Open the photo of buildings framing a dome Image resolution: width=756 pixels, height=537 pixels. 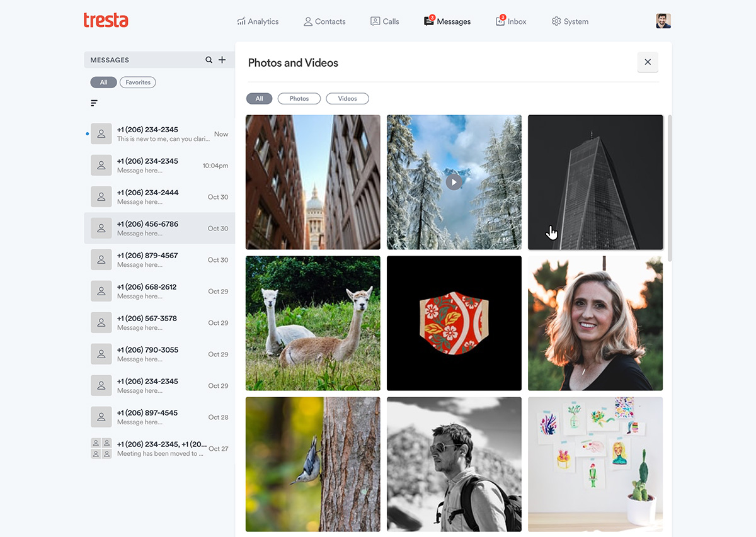click(x=313, y=182)
